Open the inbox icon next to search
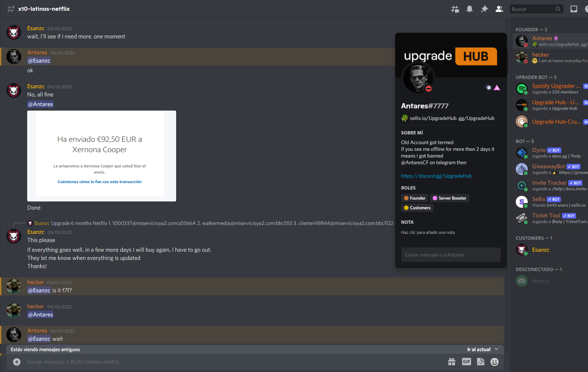Viewport: 588px width, 372px height. (574, 9)
